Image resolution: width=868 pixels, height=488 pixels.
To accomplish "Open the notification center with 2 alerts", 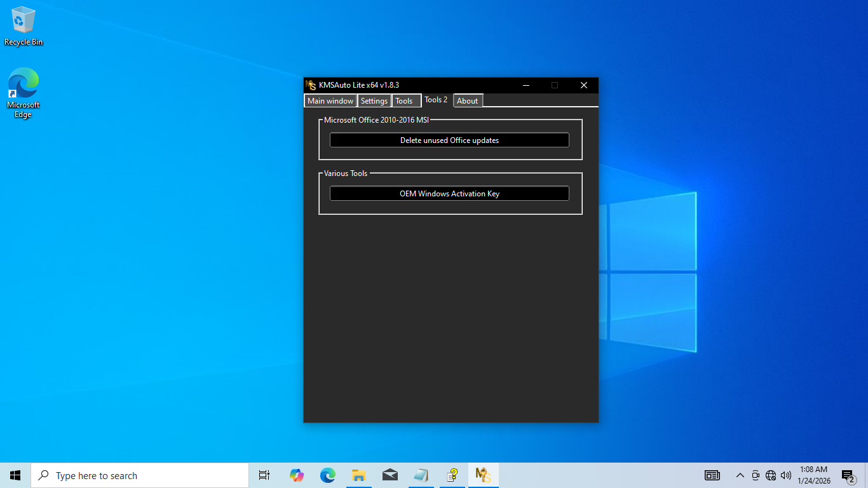I will pyautogui.click(x=848, y=475).
